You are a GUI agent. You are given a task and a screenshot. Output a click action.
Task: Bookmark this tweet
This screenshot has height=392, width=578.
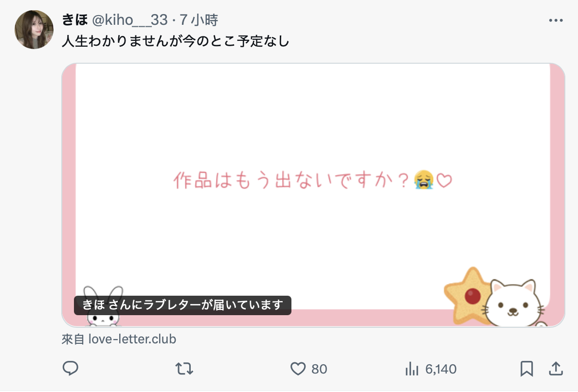[x=526, y=369]
